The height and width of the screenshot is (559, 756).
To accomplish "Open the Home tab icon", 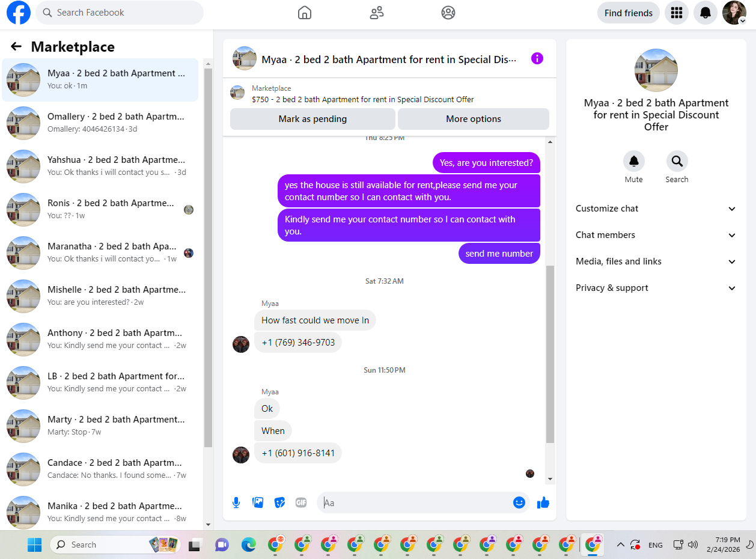I will coord(305,13).
